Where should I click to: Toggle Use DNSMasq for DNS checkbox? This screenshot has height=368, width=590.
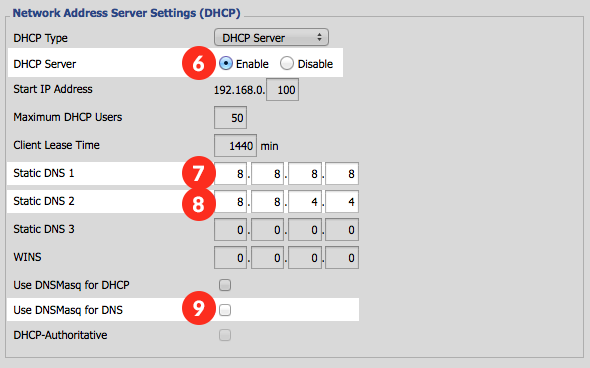coord(225,310)
